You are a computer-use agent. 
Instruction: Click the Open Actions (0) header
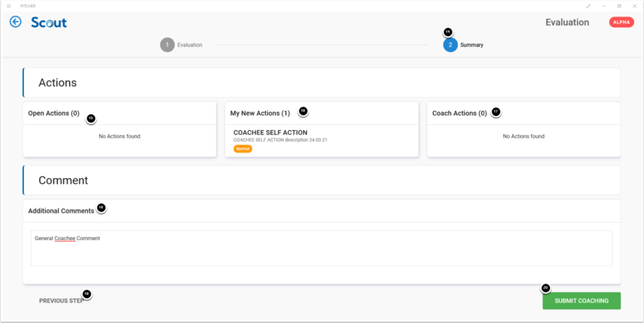53,114
